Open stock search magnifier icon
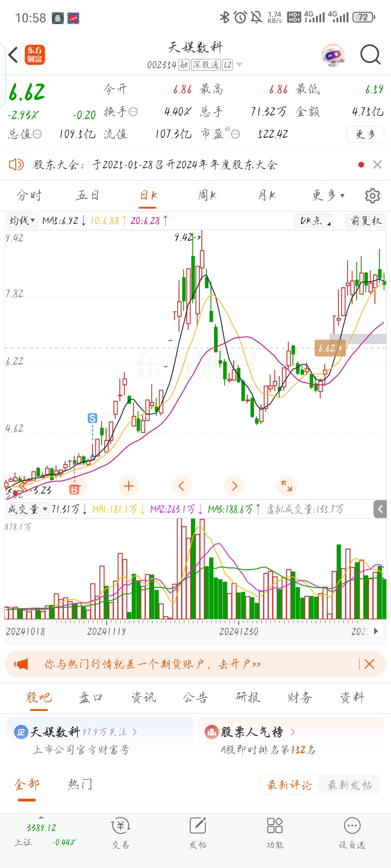 pyautogui.click(x=370, y=55)
